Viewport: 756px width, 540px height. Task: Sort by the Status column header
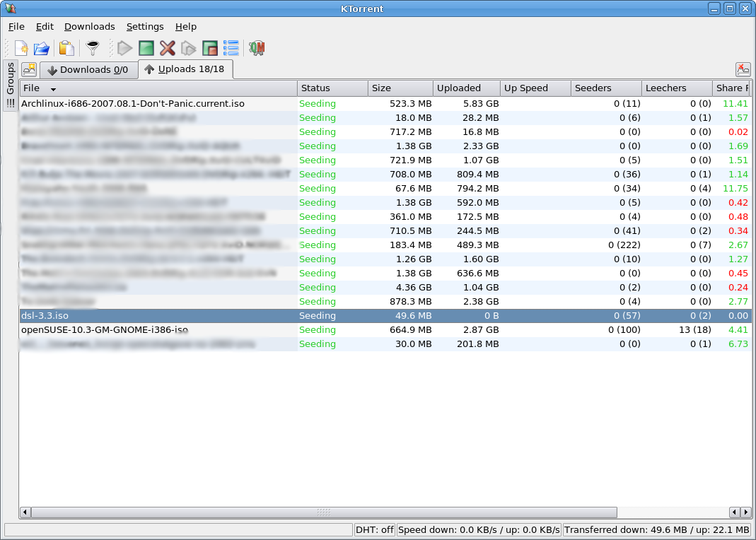pyautogui.click(x=332, y=88)
